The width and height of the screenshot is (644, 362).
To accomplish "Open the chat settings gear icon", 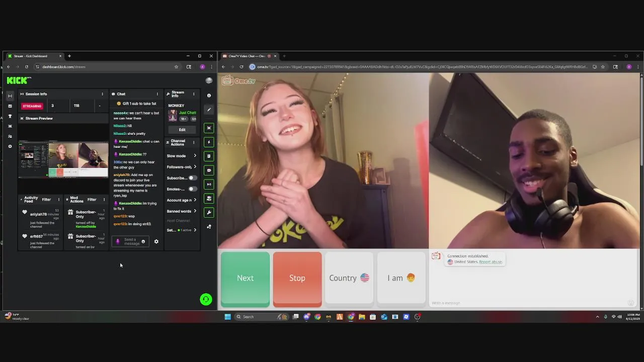I will point(156,242).
